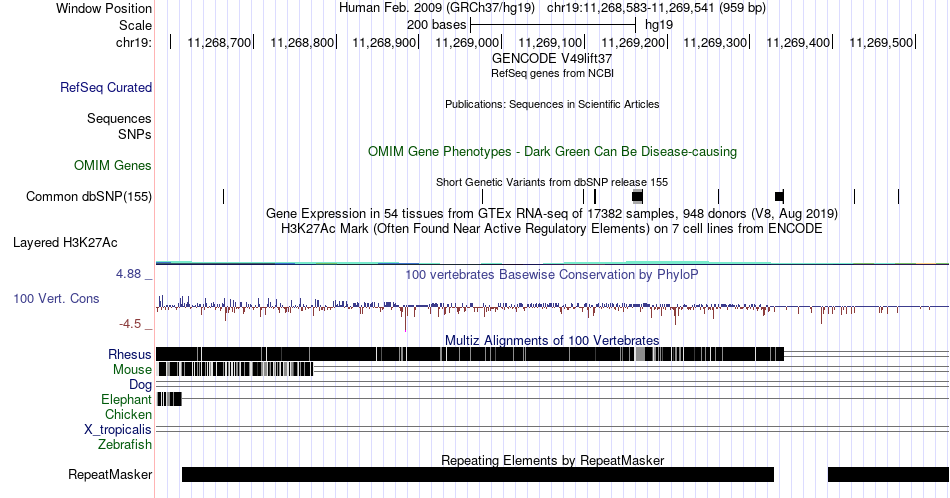Click the rightmost dbSNP variant tick

[x=899, y=196]
